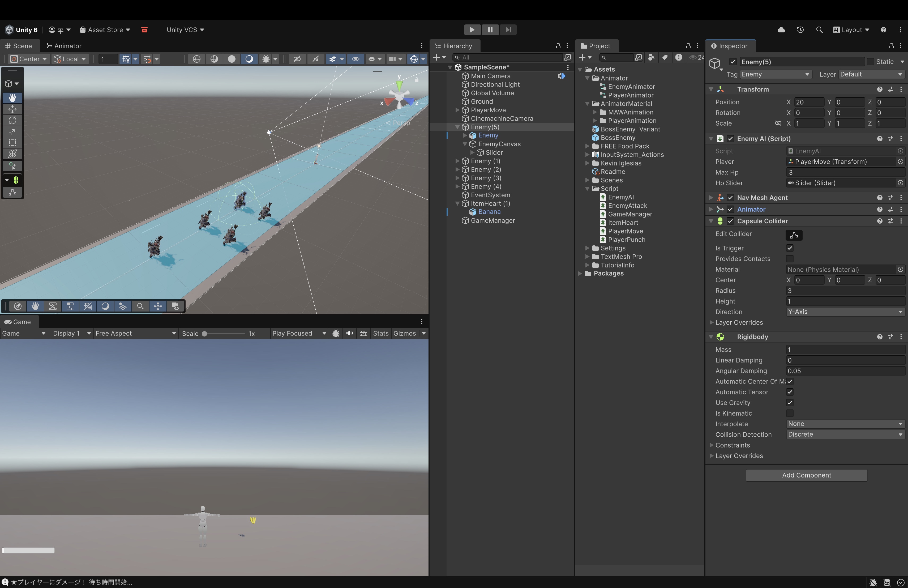Screen dimensions: 908x588
Task: Select the Move tool in Scene toolbar
Action: coord(12,109)
